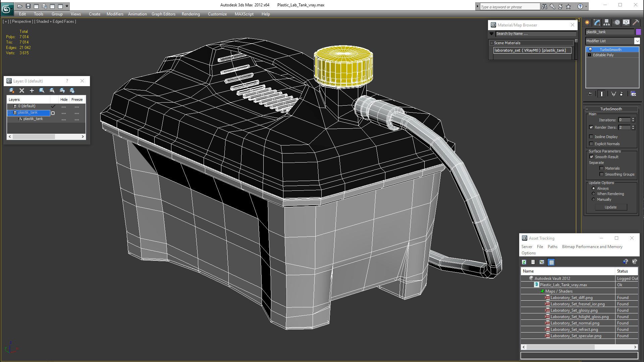Viewport: 644px width, 362px height.
Task: Click Shaded + Edged Faces viewport label
Action: coord(55,21)
